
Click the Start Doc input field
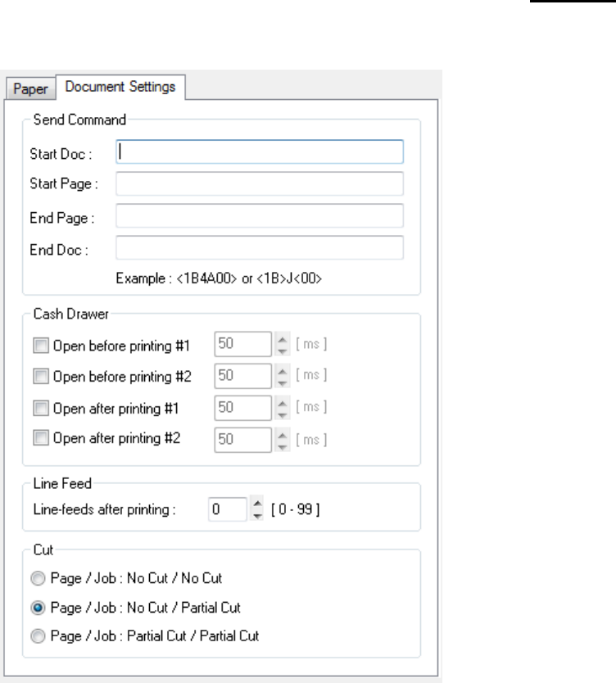point(260,152)
